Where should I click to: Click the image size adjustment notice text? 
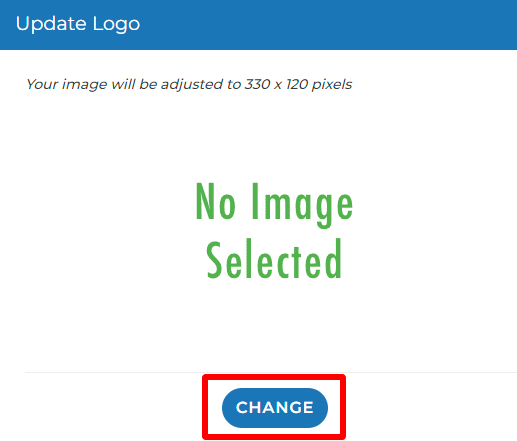[x=189, y=84]
